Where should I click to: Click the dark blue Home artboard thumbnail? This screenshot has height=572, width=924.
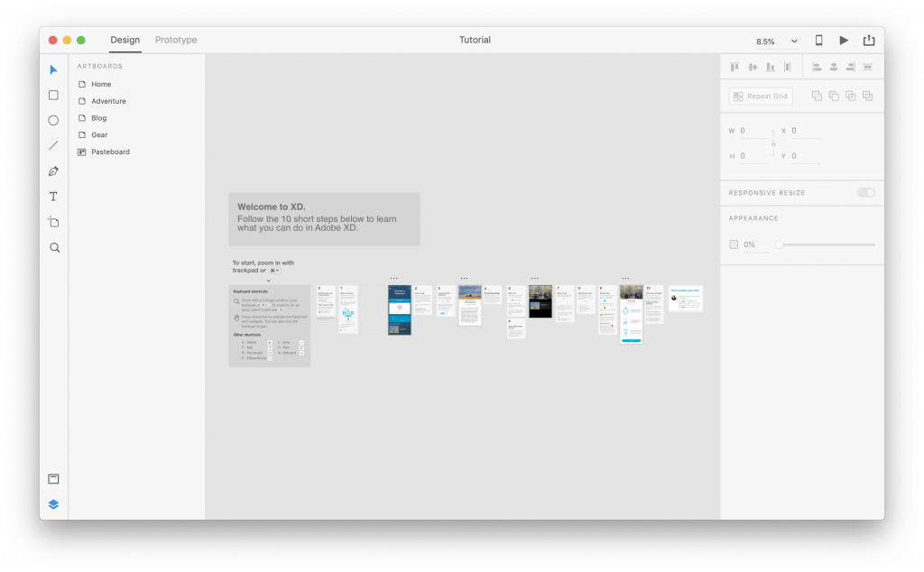(400, 310)
